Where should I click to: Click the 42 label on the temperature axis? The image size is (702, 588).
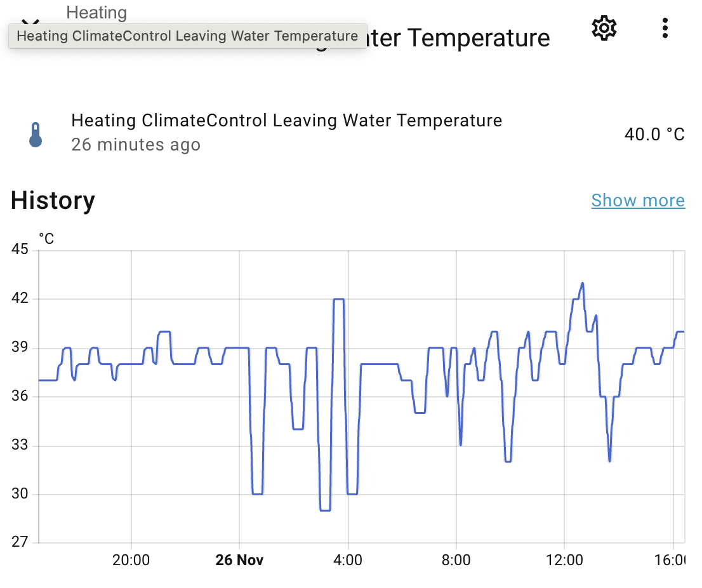coord(20,298)
